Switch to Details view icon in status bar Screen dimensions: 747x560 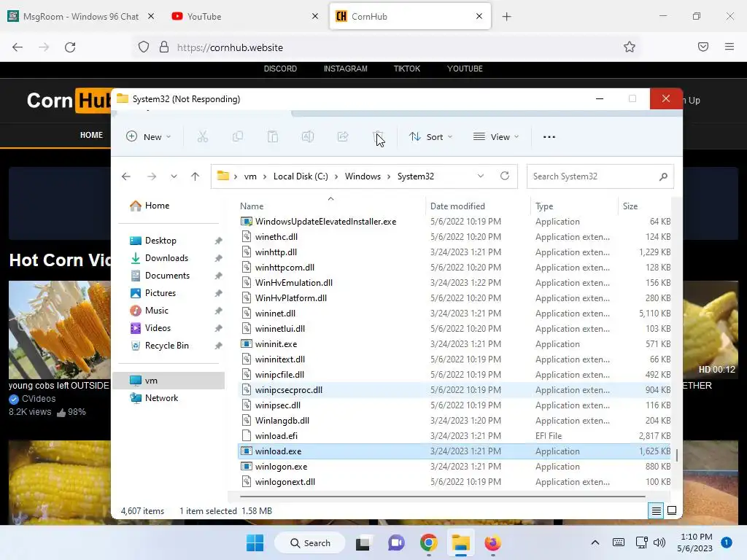[x=656, y=511]
